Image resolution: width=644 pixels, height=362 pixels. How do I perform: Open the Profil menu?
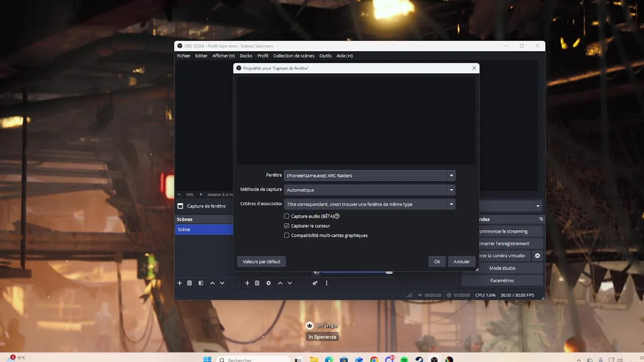pyautogui.click(x=263, y=56)
